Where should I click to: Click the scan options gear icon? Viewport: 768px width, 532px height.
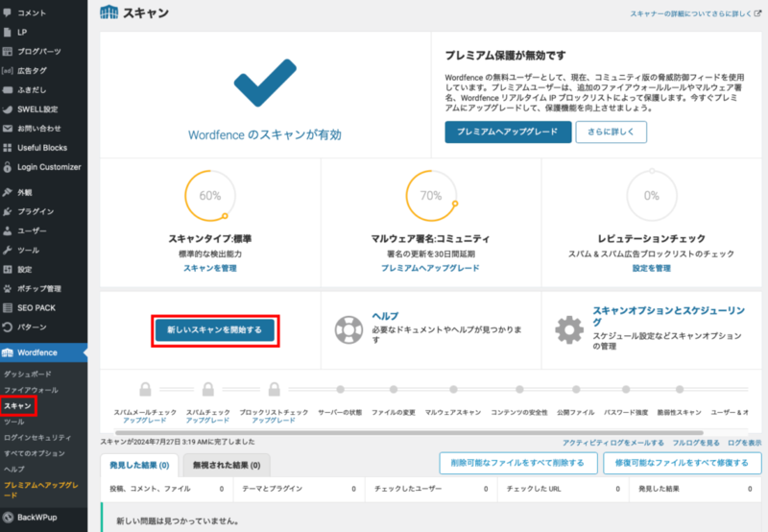pyautogui.click(x=569, y=329)
